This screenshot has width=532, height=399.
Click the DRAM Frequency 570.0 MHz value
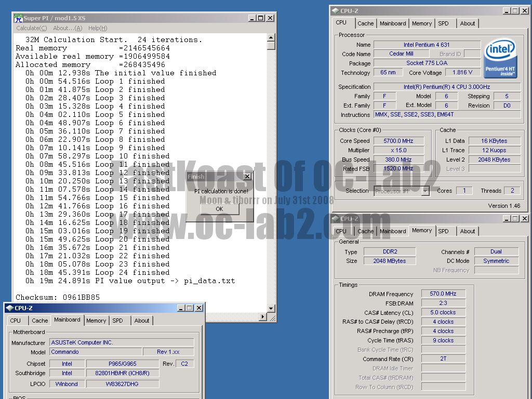[x=443, y=294]
